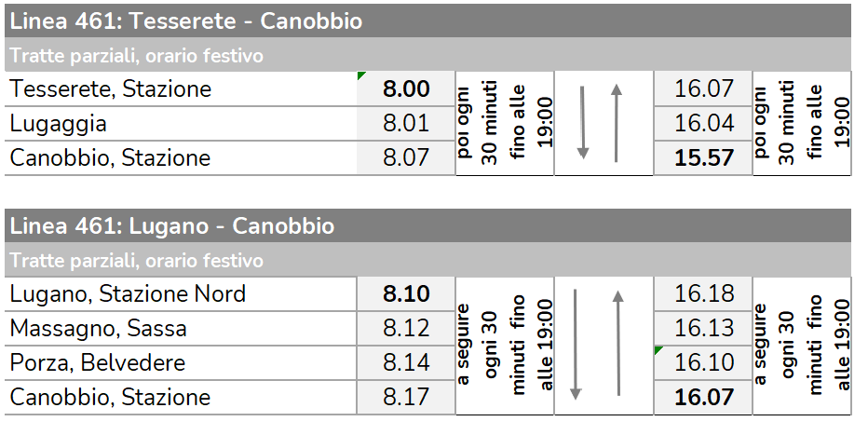
Task: Select the Tesserete, Stazione row label
Action: point(181,88)
